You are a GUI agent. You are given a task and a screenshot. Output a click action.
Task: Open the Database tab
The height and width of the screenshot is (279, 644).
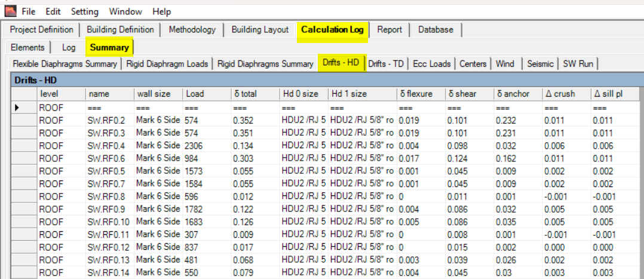tap(436, 30)
